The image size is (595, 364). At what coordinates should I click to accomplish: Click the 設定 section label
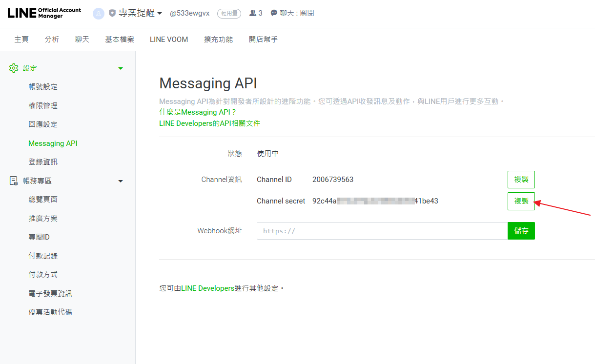[30, 68]
